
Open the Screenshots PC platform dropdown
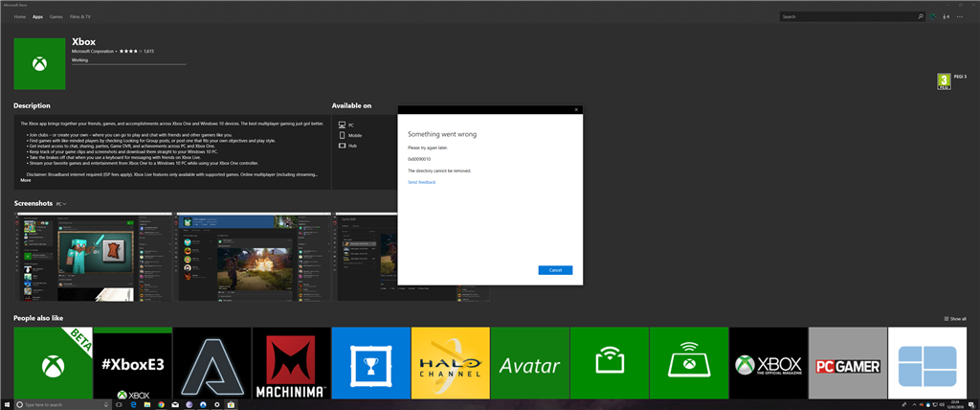click(61, 204)
